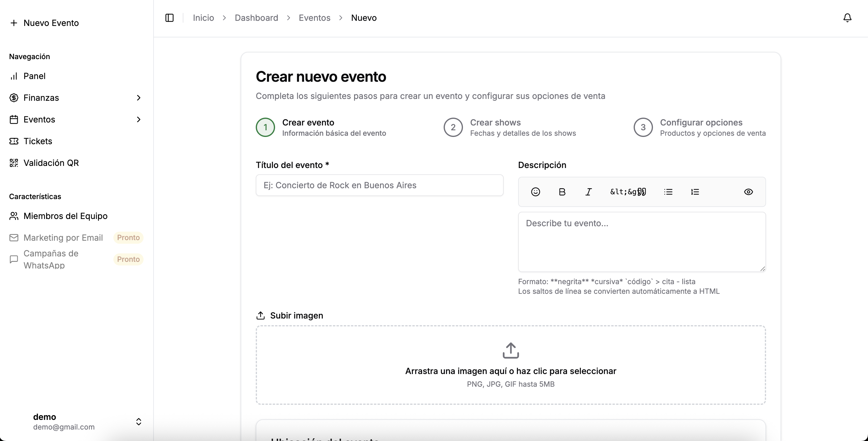Click the Panel bar chart icon

pyautogui.click(x=14, y=76)
